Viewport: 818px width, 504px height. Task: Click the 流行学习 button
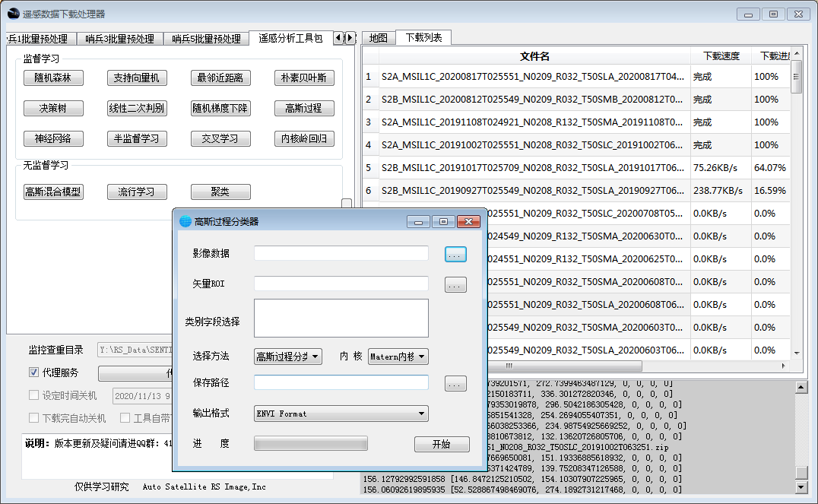point(137,192)
